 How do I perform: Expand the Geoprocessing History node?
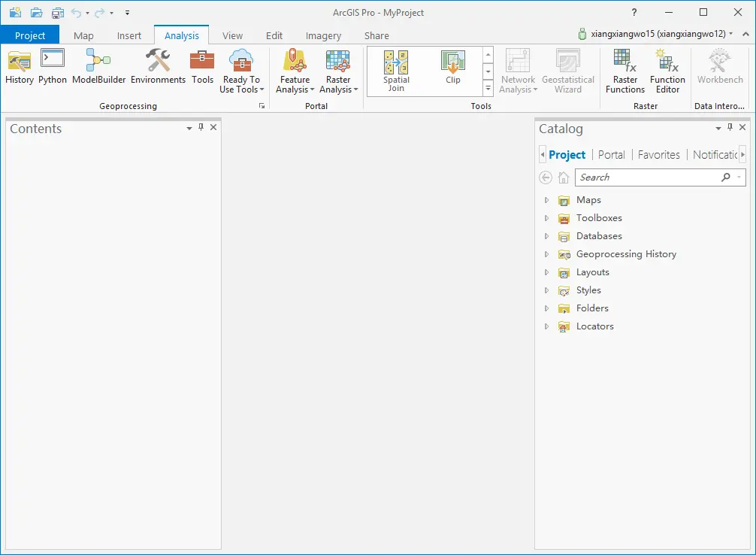click(546, 254)
